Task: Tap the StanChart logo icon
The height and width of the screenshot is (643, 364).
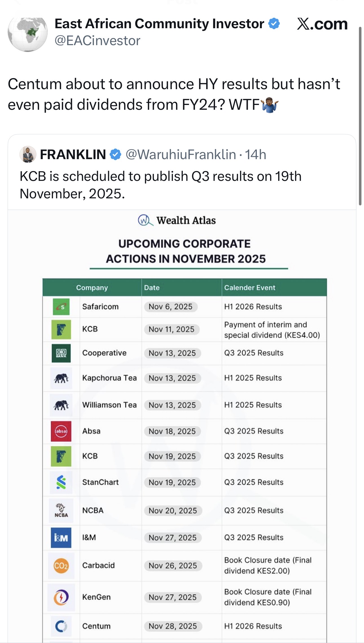Action: (61, 482)
